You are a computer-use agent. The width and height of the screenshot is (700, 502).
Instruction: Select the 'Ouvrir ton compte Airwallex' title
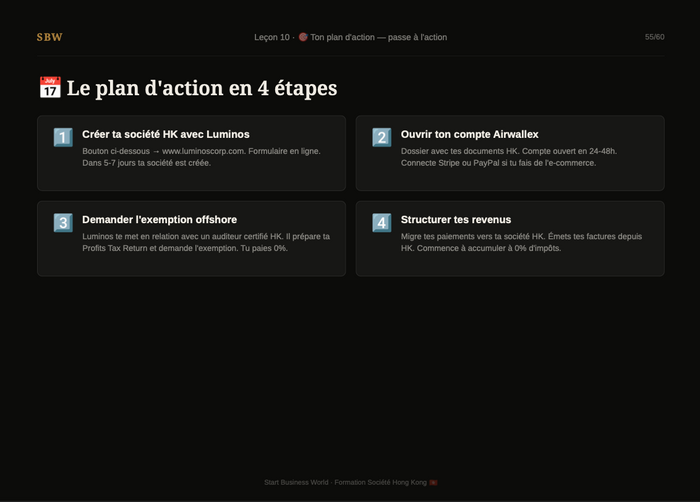(x=470, y=134)
